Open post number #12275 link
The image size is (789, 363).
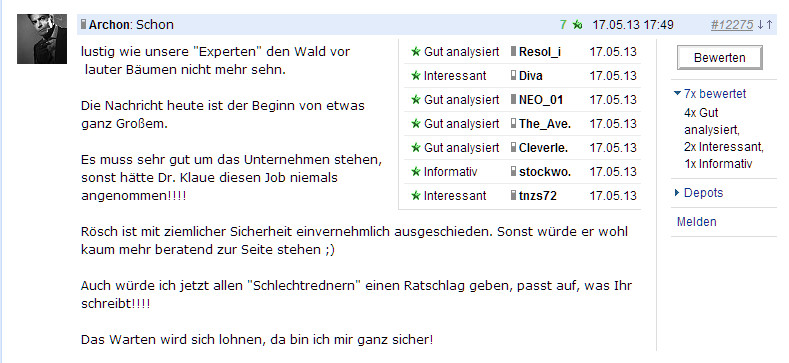tap(732, 25)
